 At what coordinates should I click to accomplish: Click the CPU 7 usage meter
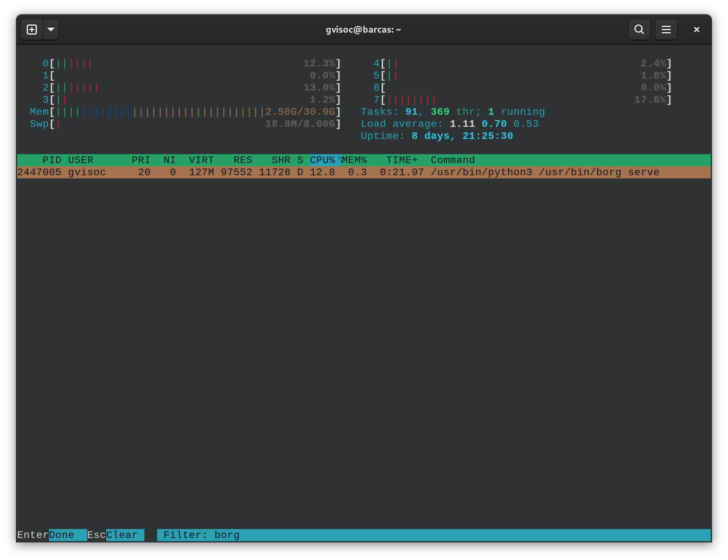(522, 100)
